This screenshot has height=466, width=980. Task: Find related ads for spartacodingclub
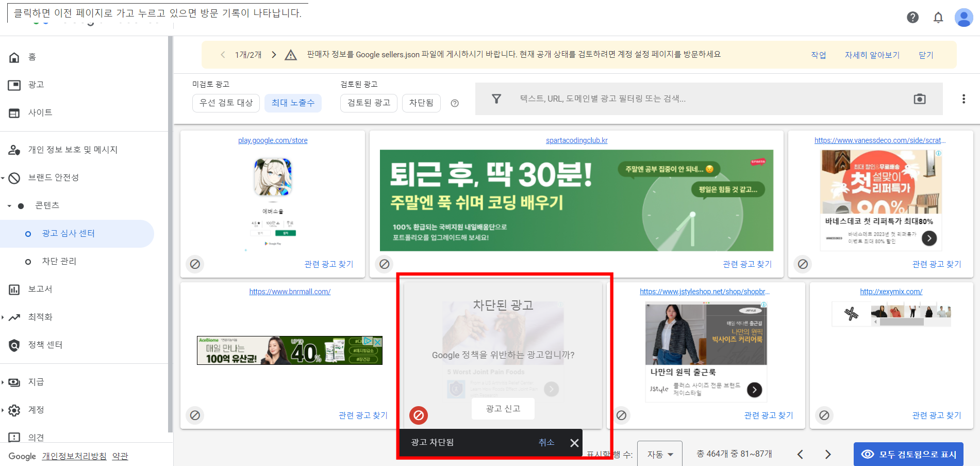(748, 264)
